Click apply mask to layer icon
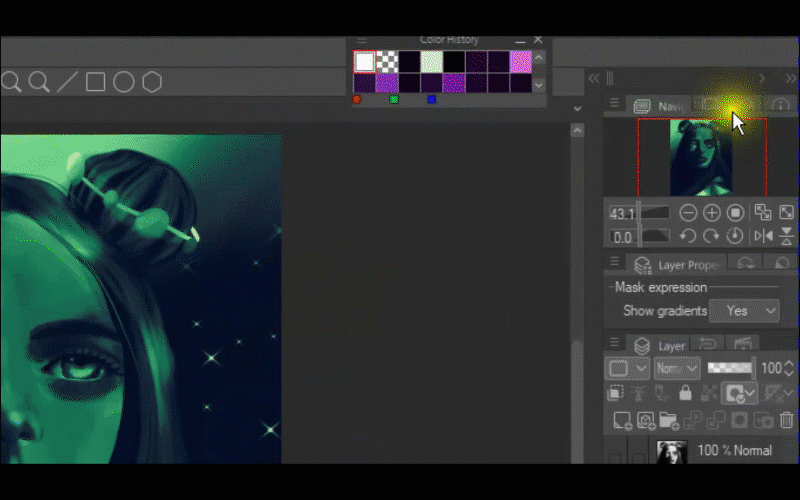Image resolution: width=800 pixels, height=500 pixels. click(763, 420)
